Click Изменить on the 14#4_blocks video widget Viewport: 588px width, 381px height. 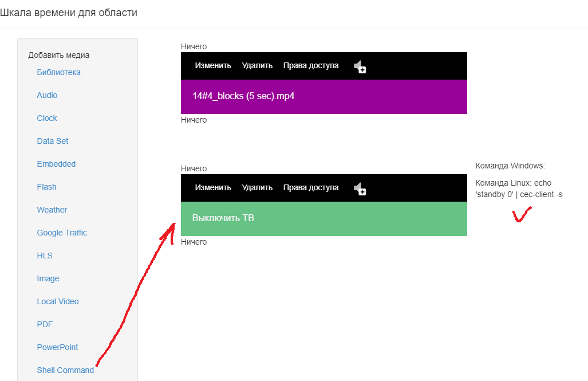point(213,66)
